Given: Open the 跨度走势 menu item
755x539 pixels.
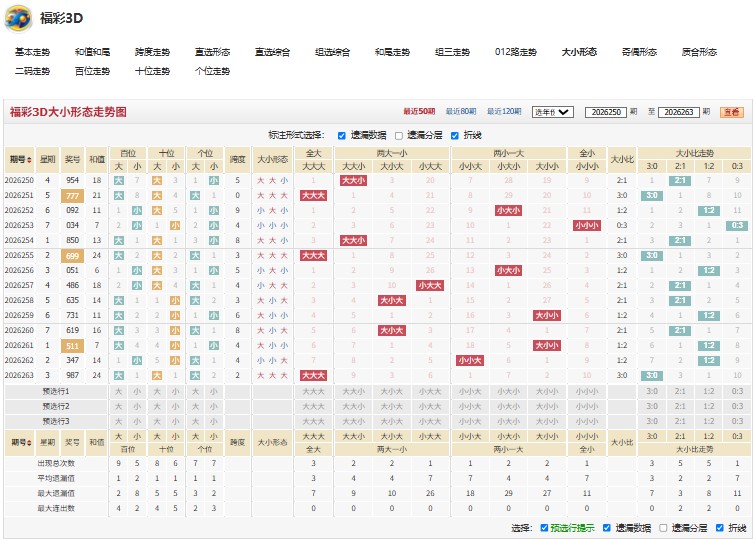Looking at the screenshot, I should [x=152, y=52].
